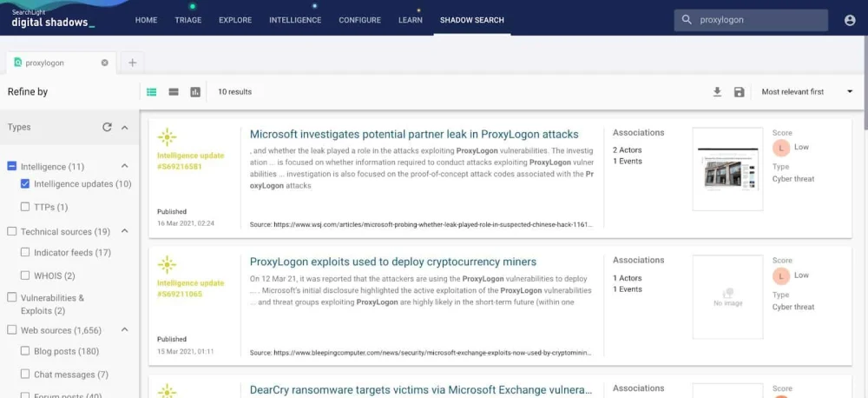Uncheck the Intelligence updates checkbox
The image size is (868, 398).
[x=25, y=183]
